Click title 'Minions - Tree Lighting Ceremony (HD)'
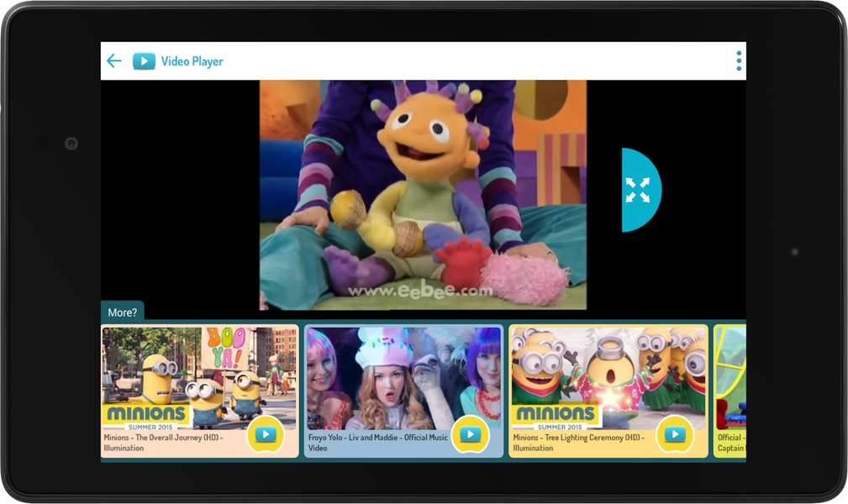The height and width of the screenshot is (504, 848). pyautogui.click(x=579, y=438)
